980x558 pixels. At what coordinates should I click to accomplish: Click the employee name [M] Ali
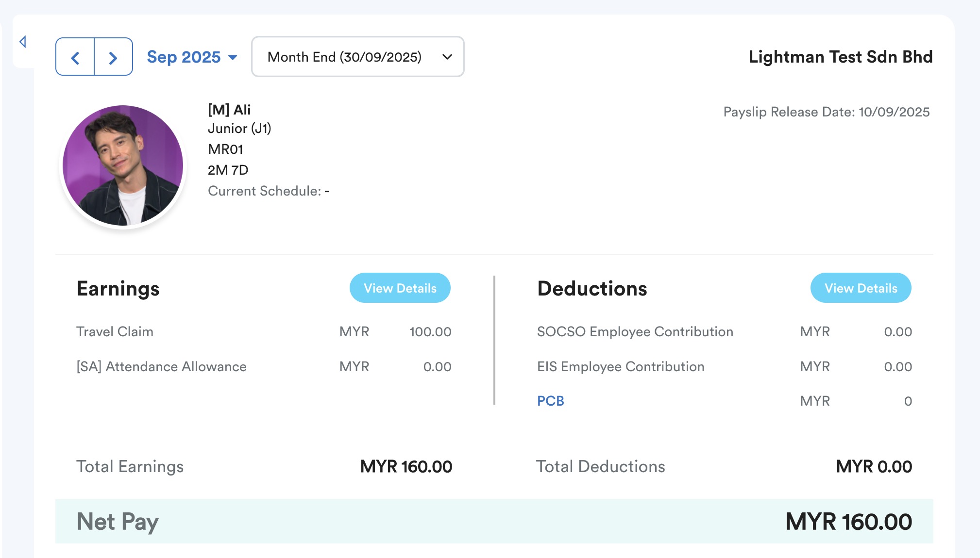click(x=229, y=110)
